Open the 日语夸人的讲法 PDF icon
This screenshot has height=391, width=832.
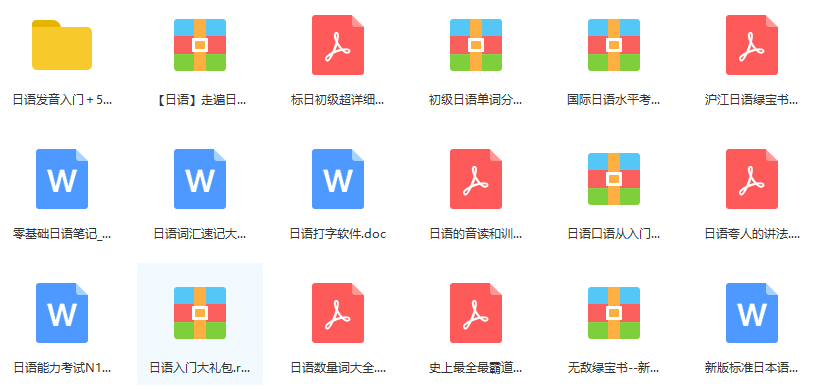752,179
